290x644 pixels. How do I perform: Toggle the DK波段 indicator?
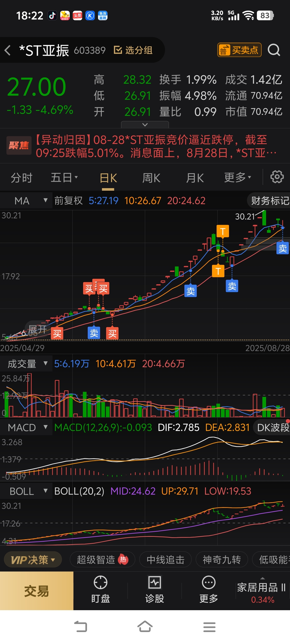(272, 428)
